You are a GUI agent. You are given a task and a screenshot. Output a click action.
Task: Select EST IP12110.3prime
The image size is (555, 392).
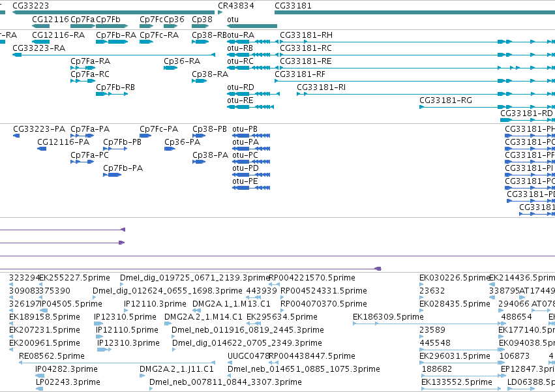pos(126,310)
